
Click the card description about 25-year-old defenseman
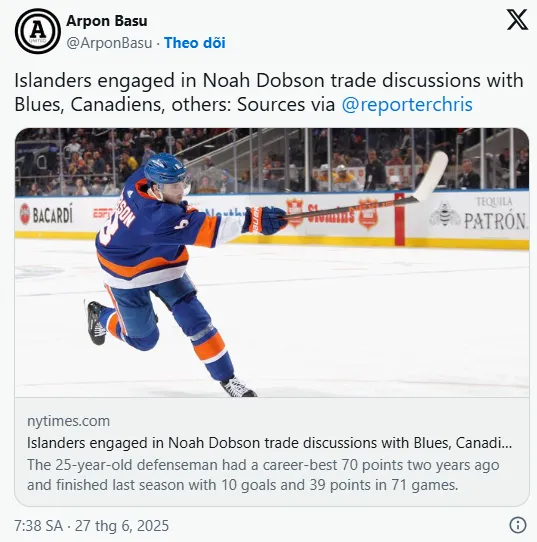coord(263,475)
